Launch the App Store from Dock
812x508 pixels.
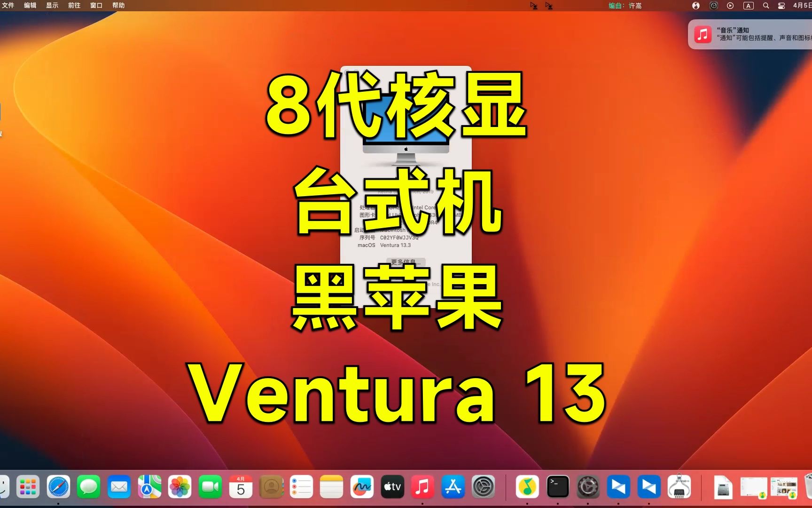tap(453, 487)
